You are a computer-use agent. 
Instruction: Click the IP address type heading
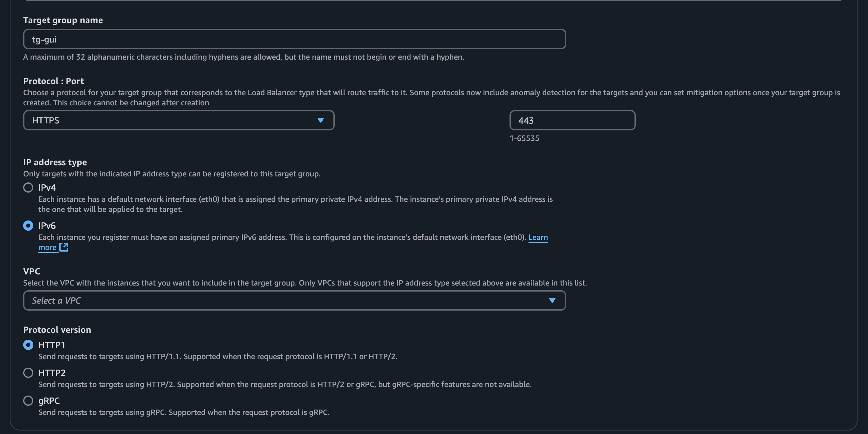55,162
